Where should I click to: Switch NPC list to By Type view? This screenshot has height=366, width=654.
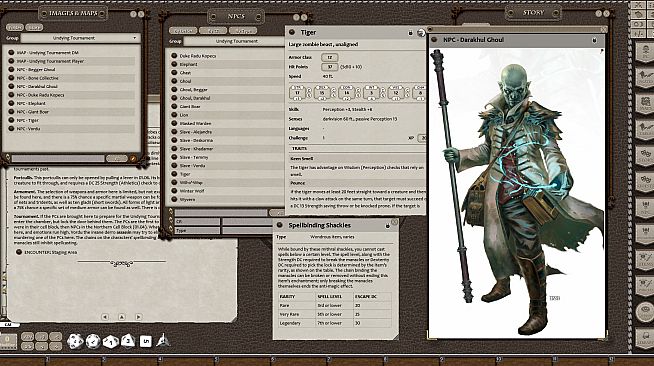pyautogui.click(x=243, y=31)
